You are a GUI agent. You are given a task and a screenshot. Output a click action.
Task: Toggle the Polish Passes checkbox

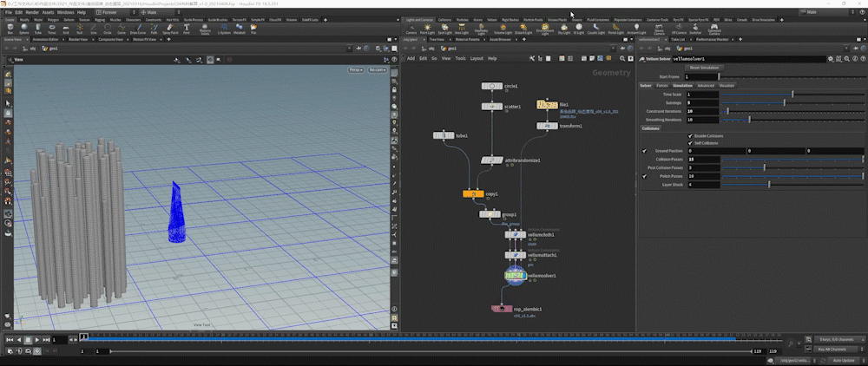[x=644, y=176]
